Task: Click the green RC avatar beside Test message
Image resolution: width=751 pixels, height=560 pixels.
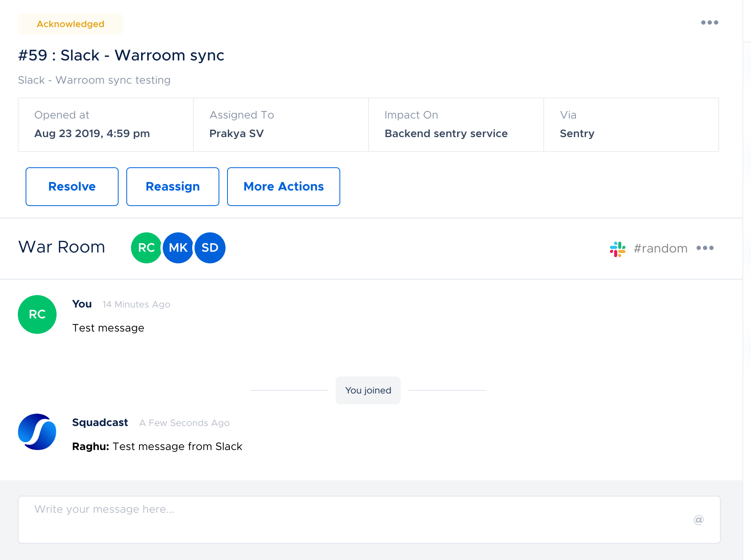Action: (x=37, y=314)
